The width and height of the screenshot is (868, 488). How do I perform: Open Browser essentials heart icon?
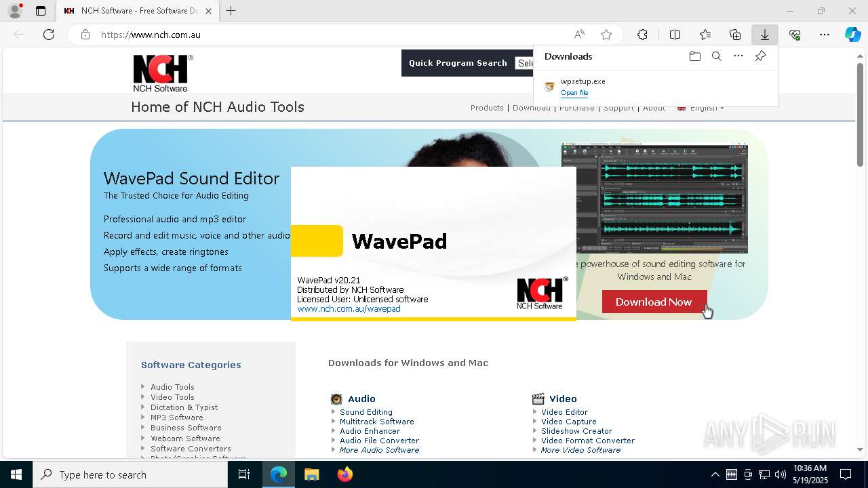click(795, 35)
